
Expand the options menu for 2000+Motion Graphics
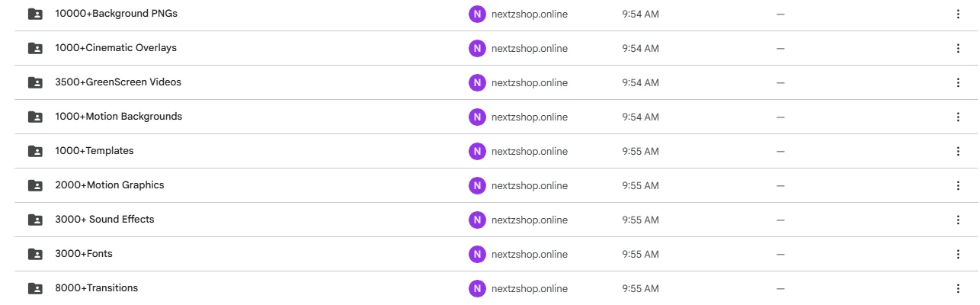(958, 185)
